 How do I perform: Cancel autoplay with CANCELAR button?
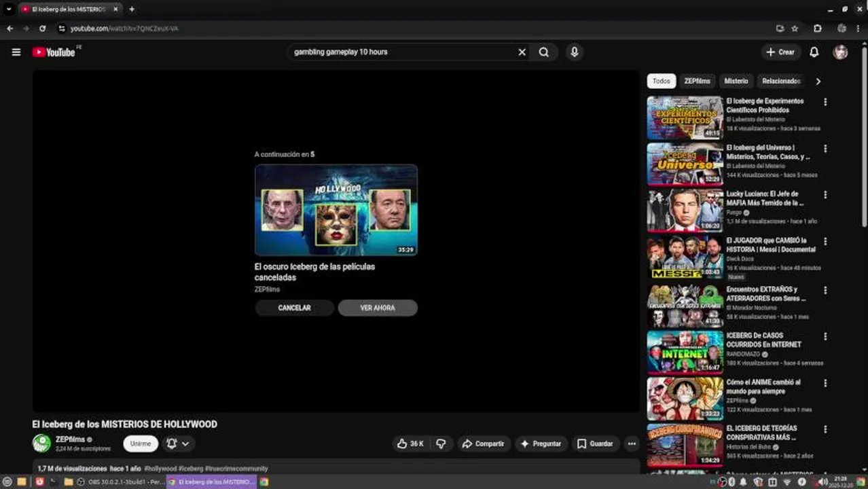click(294, 308)
